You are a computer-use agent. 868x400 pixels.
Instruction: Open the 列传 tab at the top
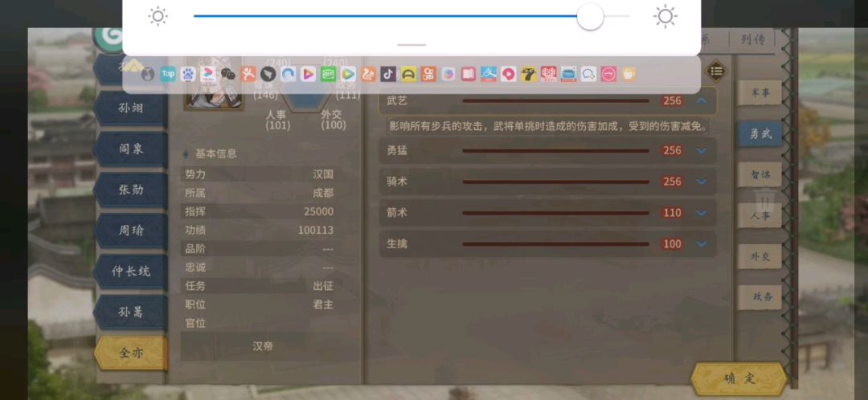click(752, 40)
